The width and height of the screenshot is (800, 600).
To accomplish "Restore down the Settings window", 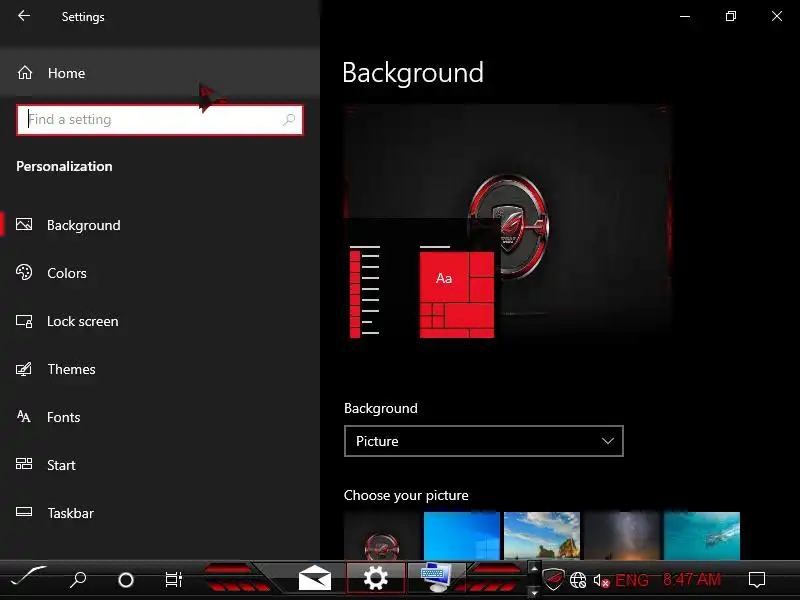I will (731, 16).
